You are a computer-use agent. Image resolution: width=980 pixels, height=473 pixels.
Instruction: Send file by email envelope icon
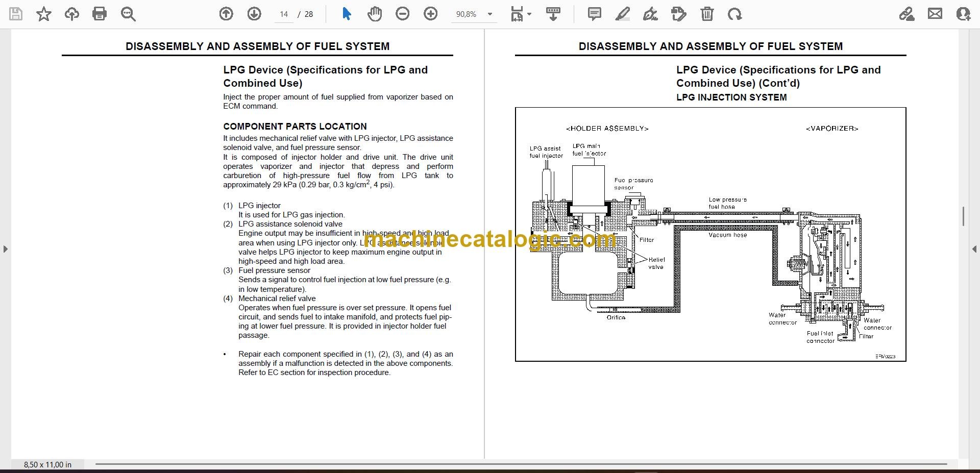coord(935,14)
